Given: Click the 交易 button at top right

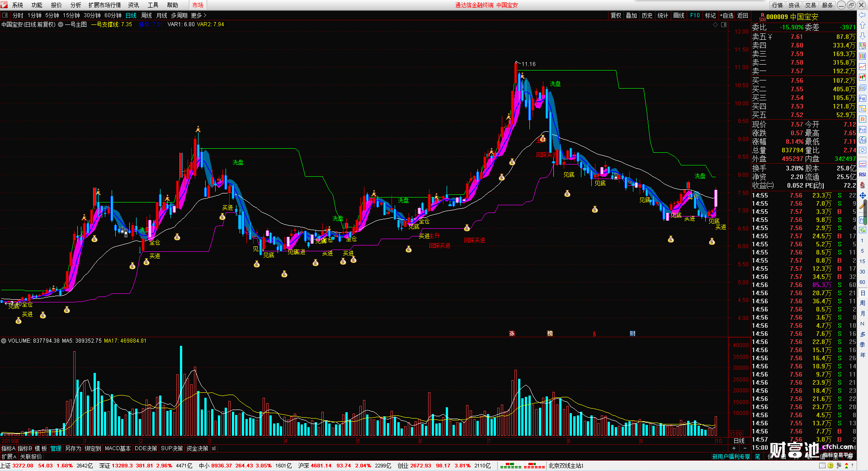Looking at the screenshot, I should tap(811, 5).
